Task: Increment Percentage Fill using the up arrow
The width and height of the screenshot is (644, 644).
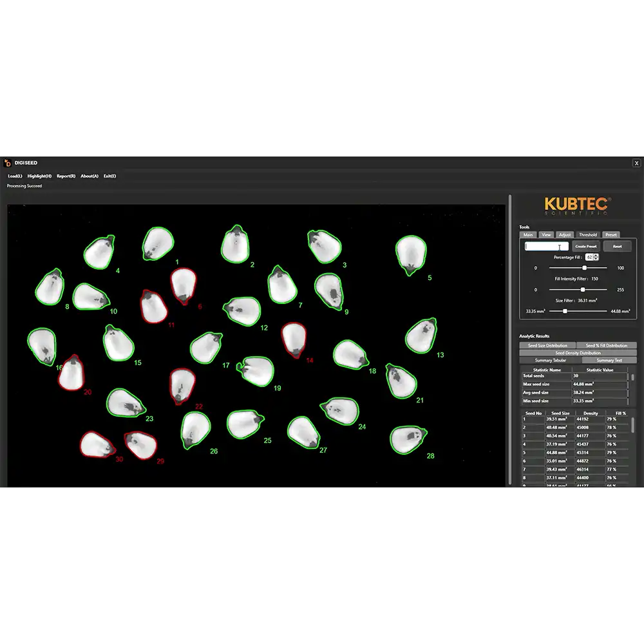Action: [597, 255]
